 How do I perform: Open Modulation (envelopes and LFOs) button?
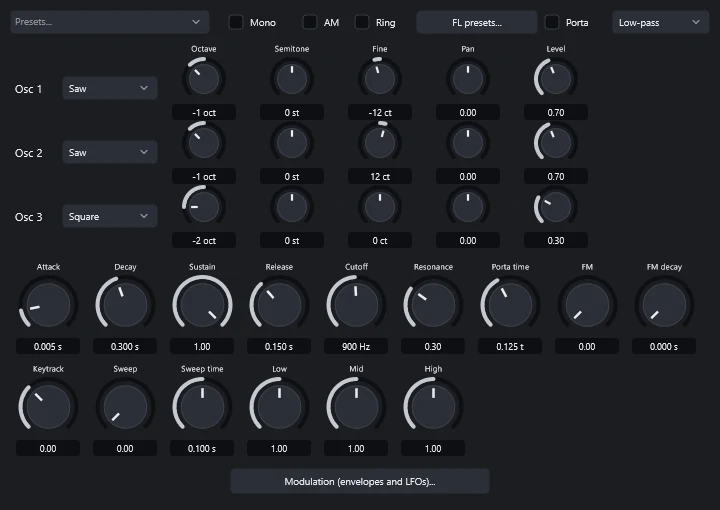click(360, 481)
